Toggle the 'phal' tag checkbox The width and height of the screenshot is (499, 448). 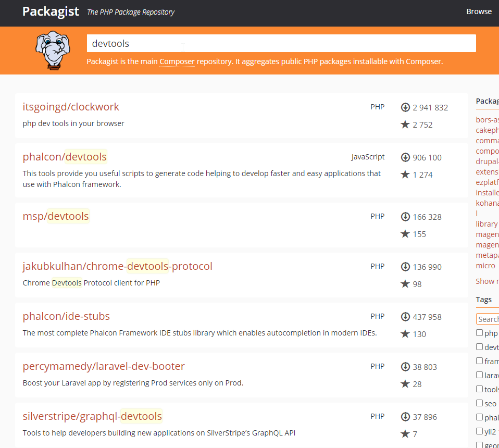pos(479,417)
